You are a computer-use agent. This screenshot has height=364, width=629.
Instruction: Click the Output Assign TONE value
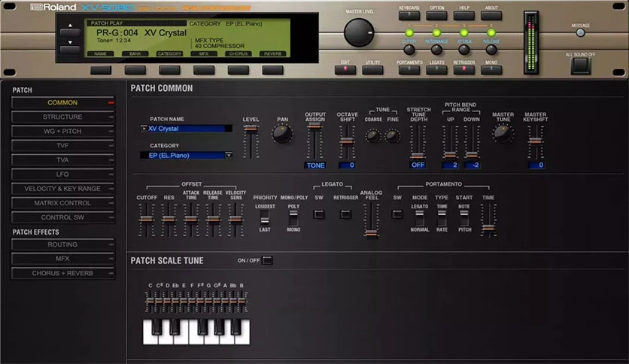[315, 165]
